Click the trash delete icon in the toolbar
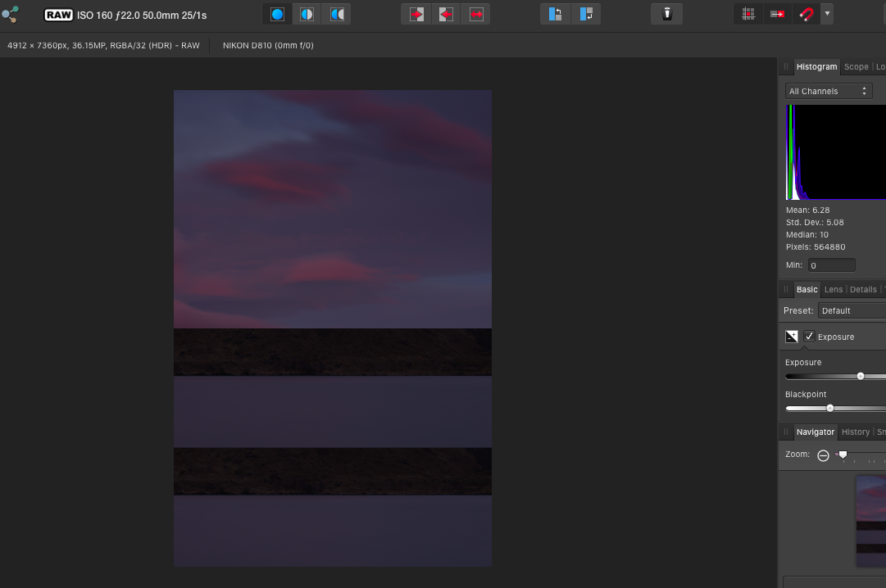886x588 pixels. click(x=666, y=13)
